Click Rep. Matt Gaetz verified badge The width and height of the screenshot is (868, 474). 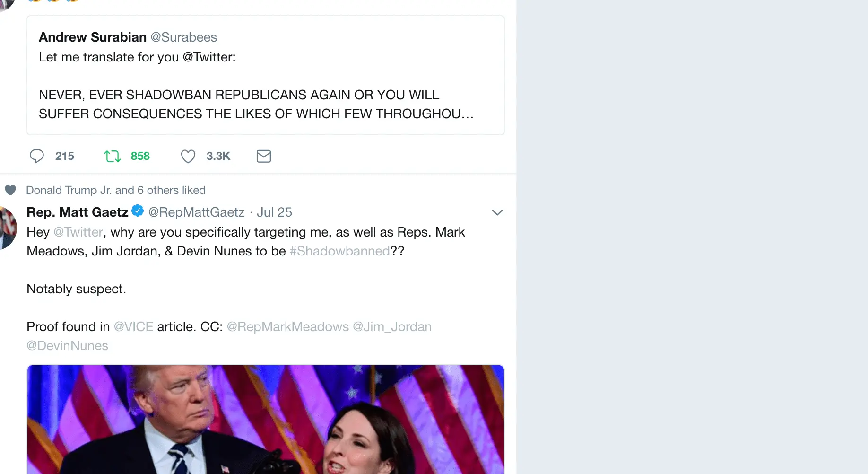tap(138, 211)
